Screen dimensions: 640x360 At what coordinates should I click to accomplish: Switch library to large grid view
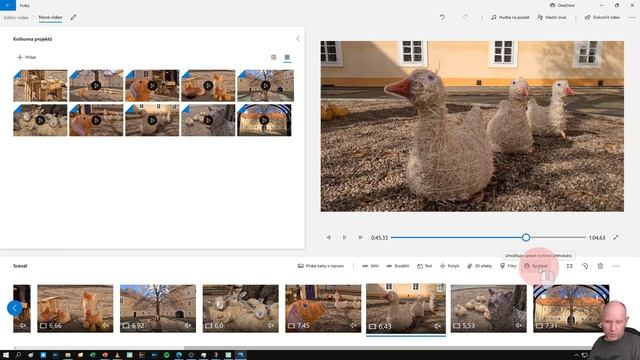click(273, 57)
